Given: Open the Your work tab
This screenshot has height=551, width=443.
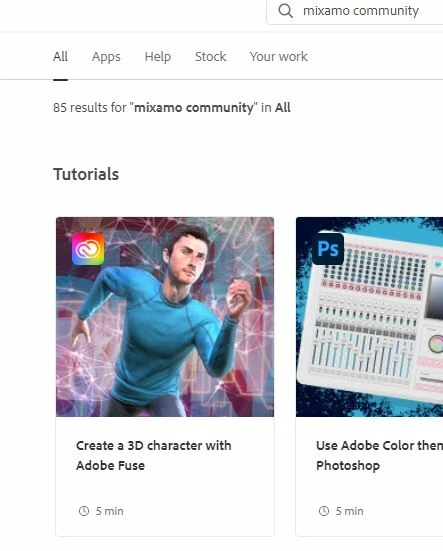Looking at the screenshot, I should point(279,57).
